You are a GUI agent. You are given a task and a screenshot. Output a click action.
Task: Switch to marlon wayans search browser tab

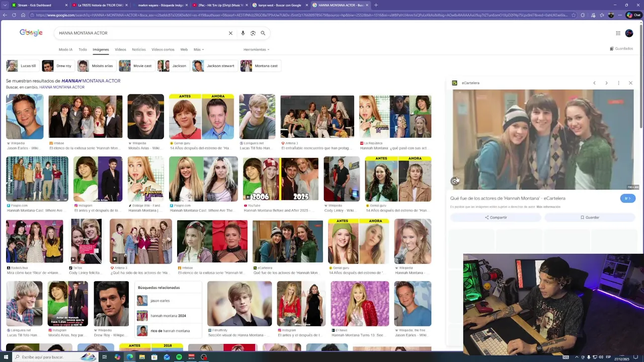point(160,5)
